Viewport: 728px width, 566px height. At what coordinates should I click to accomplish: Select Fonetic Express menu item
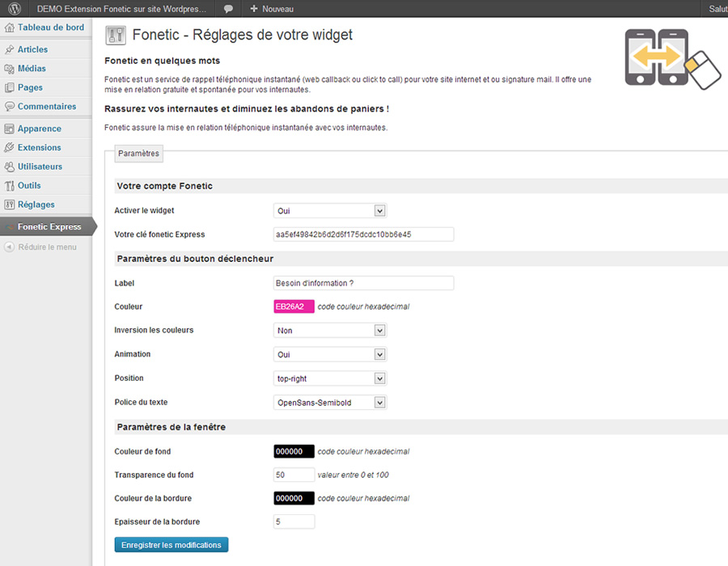point(49,227)
